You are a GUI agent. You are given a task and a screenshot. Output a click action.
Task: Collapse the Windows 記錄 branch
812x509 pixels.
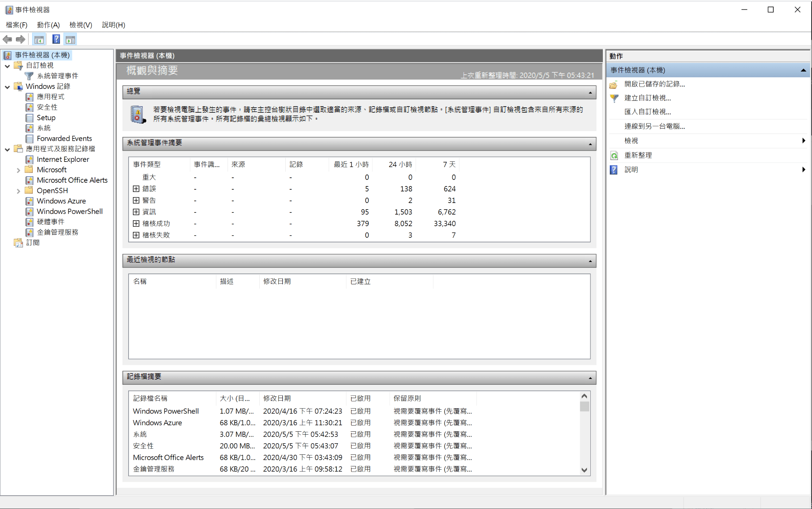click(x=7, y=86)
